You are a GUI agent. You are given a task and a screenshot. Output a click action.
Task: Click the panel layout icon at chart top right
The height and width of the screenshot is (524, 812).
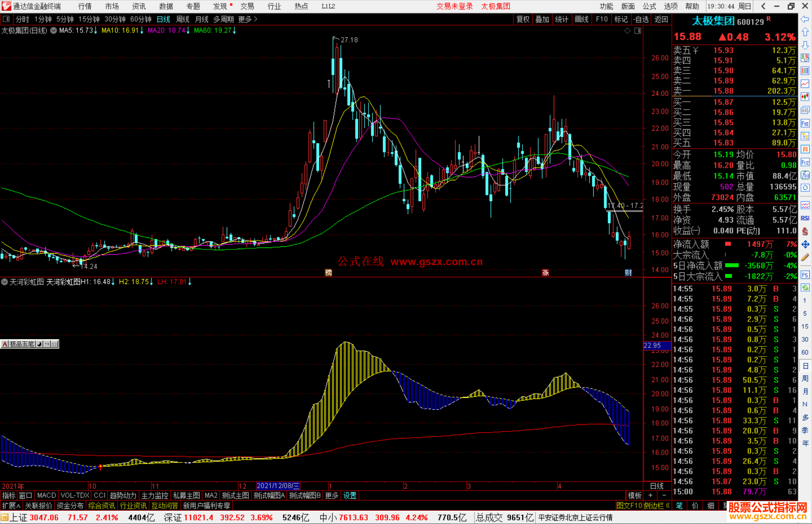638,31
